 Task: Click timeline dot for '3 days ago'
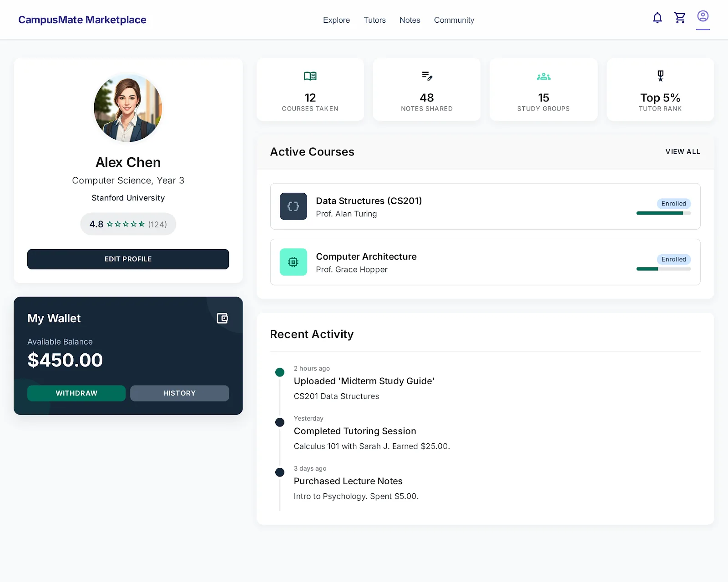[x=280, y=472]
